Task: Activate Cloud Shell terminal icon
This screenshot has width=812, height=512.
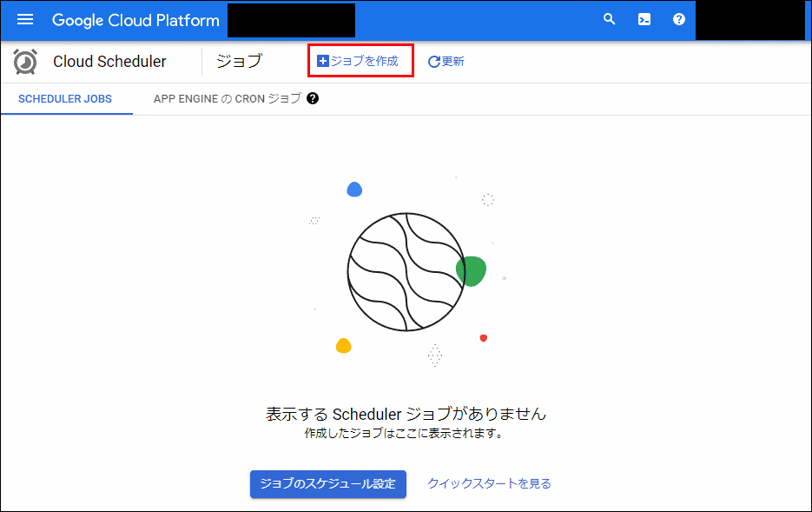Action: point(644,20)
